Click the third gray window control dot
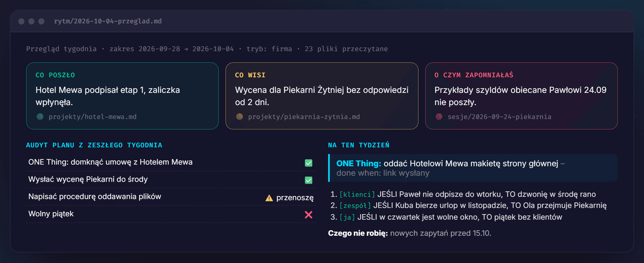 point(41,21)
